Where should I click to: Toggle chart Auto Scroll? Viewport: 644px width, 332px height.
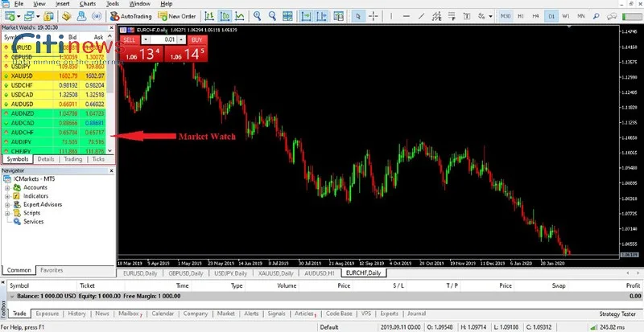click(306, 16)
